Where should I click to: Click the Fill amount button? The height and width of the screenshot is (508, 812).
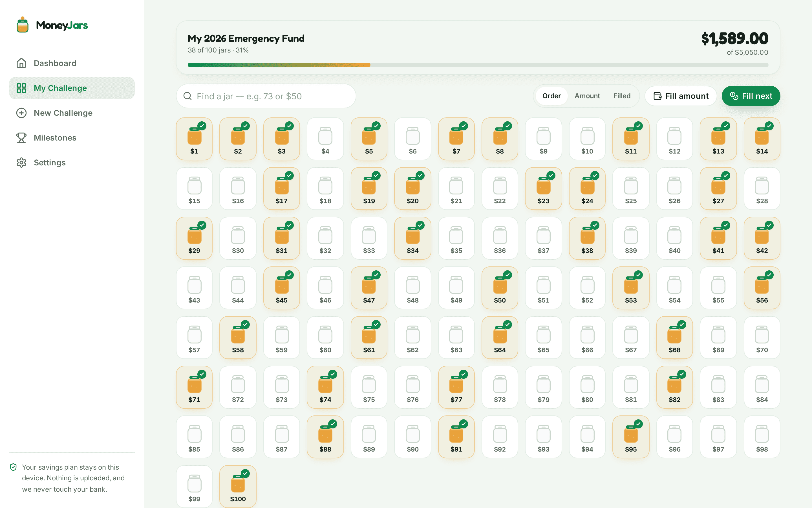[681, 96]
